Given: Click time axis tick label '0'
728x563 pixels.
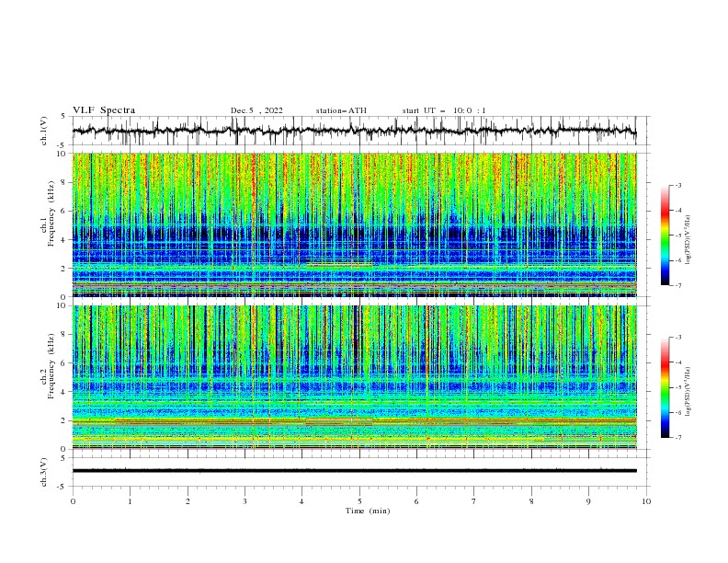Looking at the screenshot, I should pos(73,501).
